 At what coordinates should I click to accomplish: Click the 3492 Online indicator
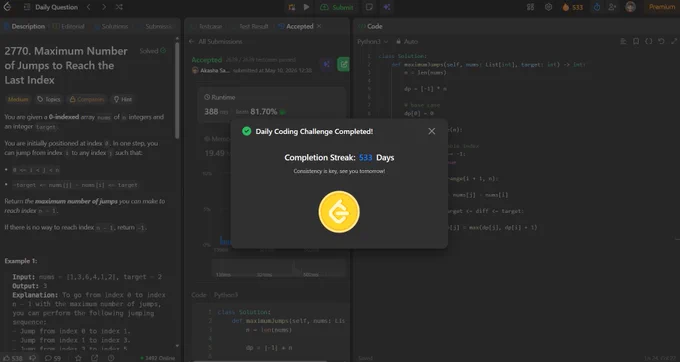pos(158,358)
